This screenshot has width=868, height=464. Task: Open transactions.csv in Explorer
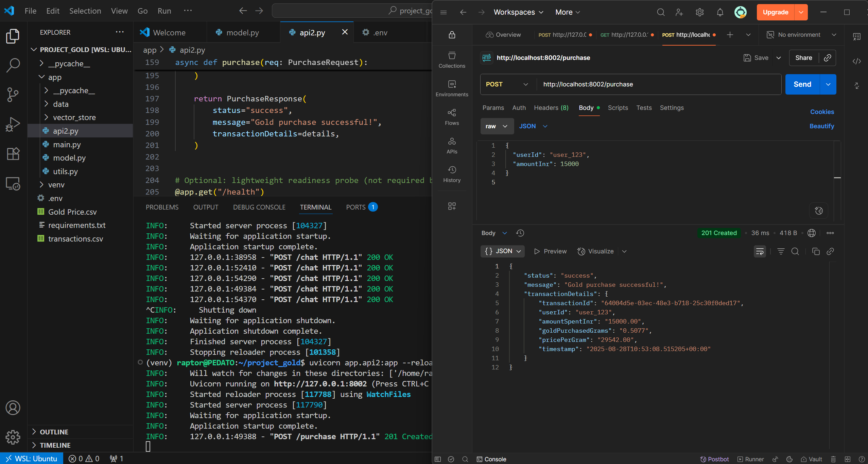[75, 239]
